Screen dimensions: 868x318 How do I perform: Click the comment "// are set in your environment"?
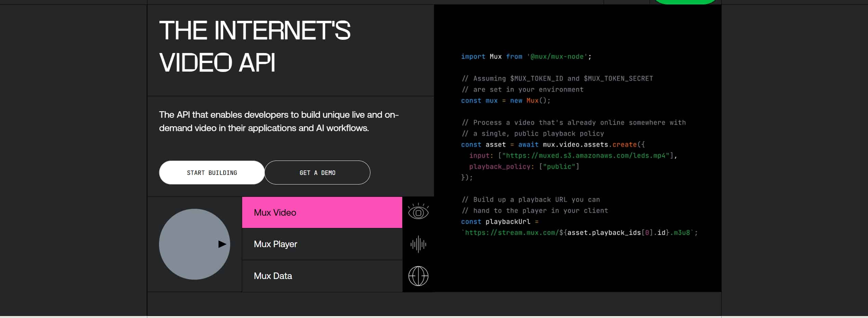[522, 89]
